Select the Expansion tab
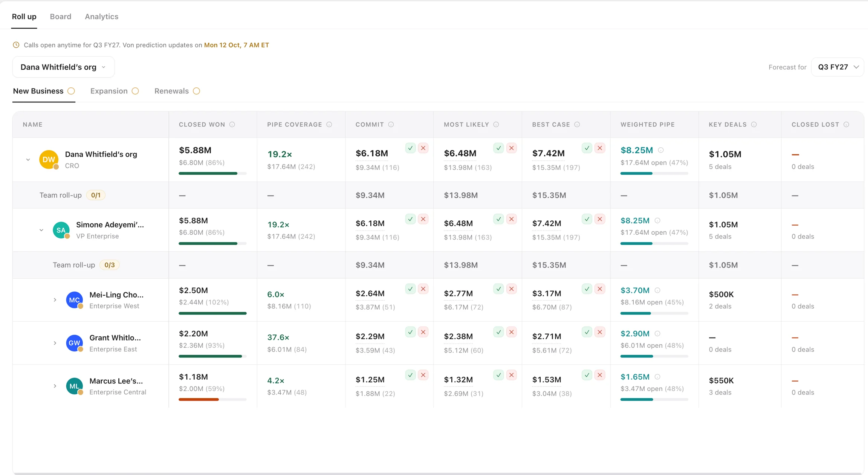Image resolution: width=868 pixels, height=475 pixels. 115,91
